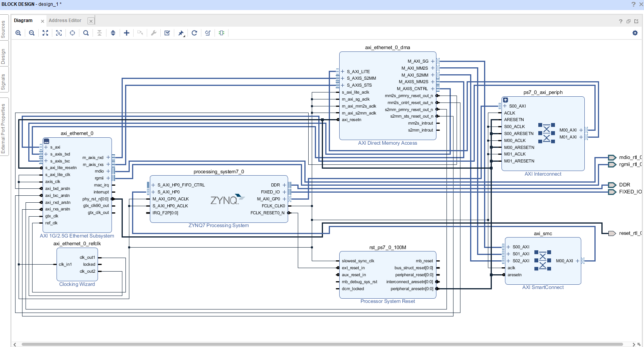Viewport: 644px width, 347px height.
Task: Switch to the Address Editor tab
Action: (65, 21)
